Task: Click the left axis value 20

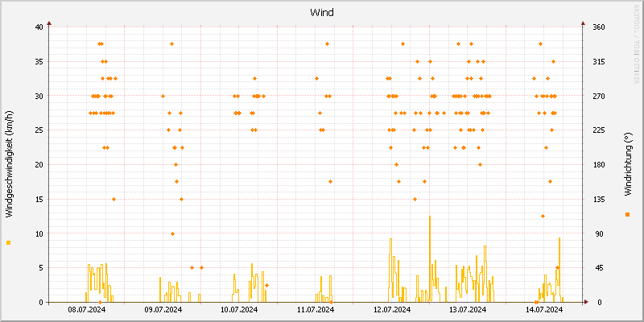Action: click(39, 165)
